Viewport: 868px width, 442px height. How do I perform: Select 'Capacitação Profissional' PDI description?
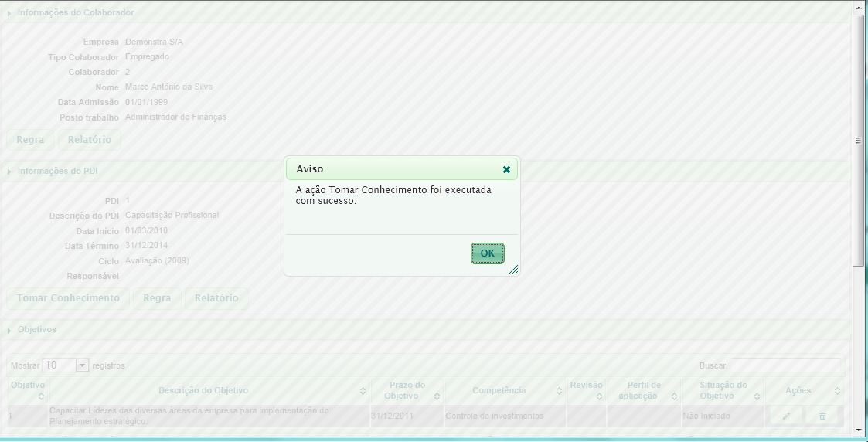pyautogui.click(x=172, y=215)
